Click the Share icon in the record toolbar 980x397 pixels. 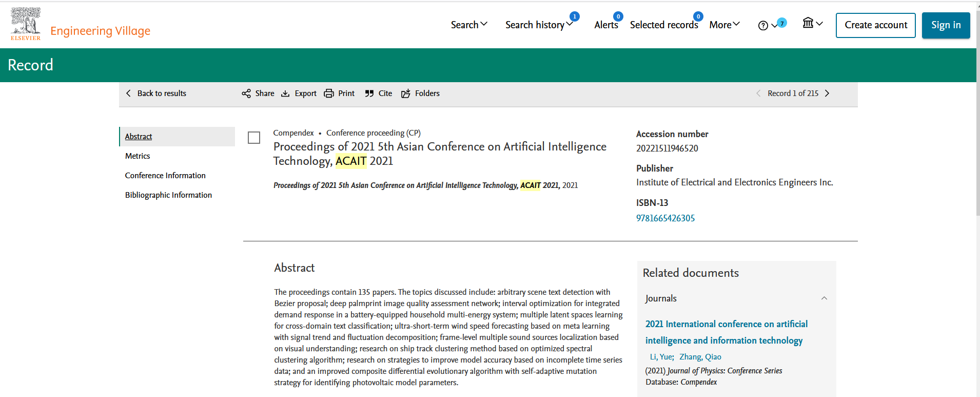[246, 93]
